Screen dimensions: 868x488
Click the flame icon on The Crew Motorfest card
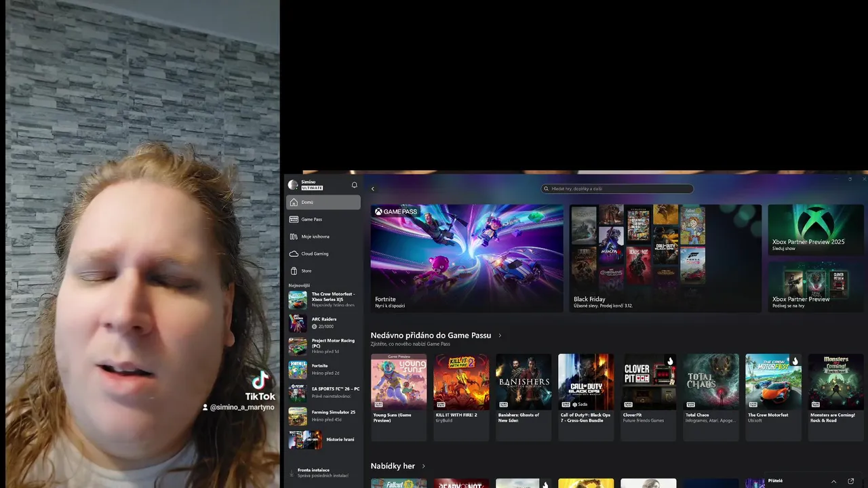click(x=795, y=361)
